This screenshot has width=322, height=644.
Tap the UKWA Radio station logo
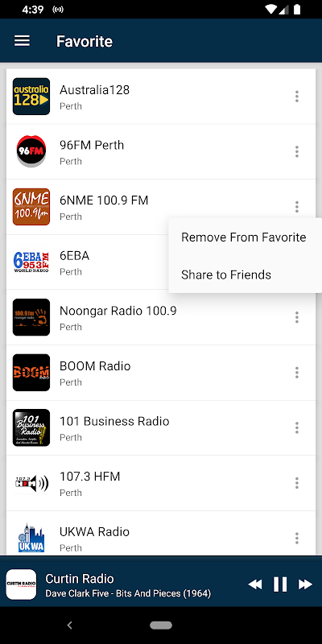[x=31, y=538]
